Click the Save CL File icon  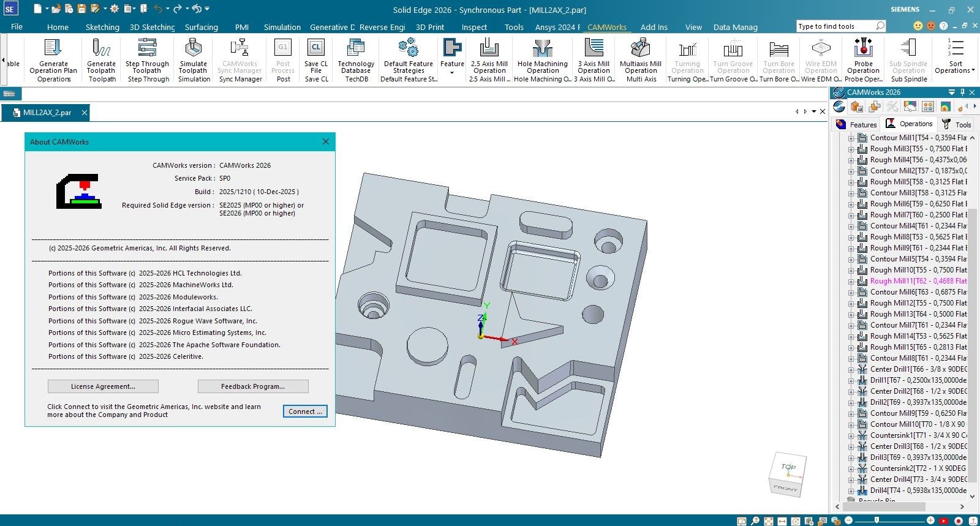pos(315,47)
